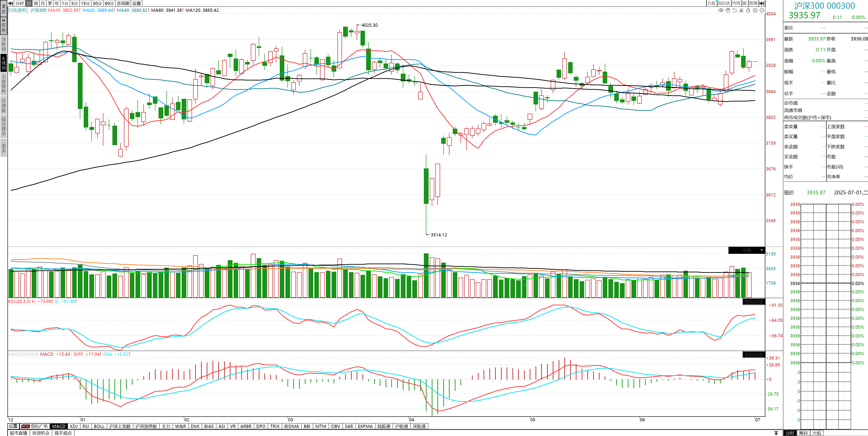Open bottom 设置 indicator settings
This screenshot has width=868, height=436.
[13, 426]
